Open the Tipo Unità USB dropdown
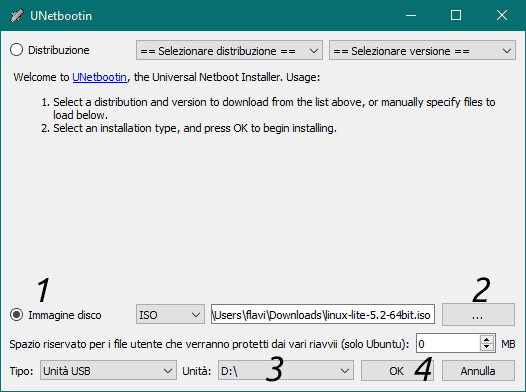The image size is (526, 392). 108,370
